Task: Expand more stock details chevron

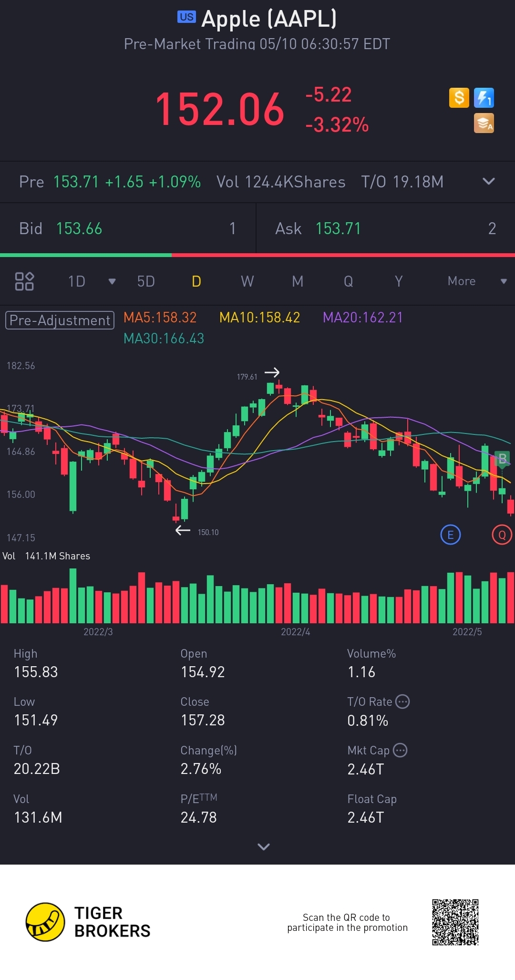Action: pyautogui.click(x=264, y=847)
